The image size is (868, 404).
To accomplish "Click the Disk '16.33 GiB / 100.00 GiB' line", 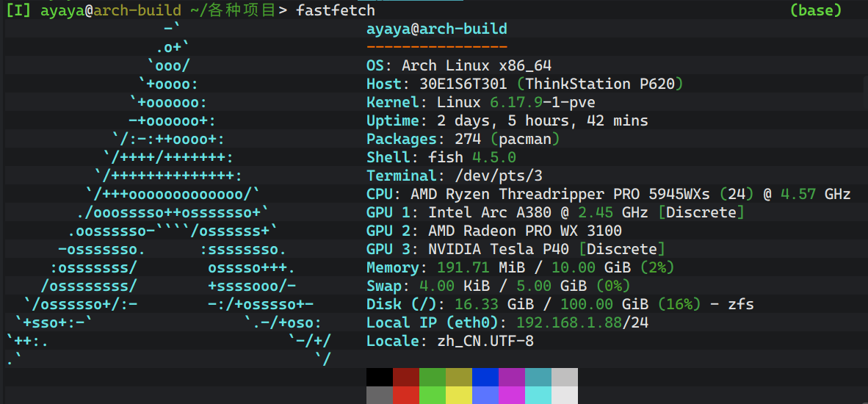I will [560, 304].
